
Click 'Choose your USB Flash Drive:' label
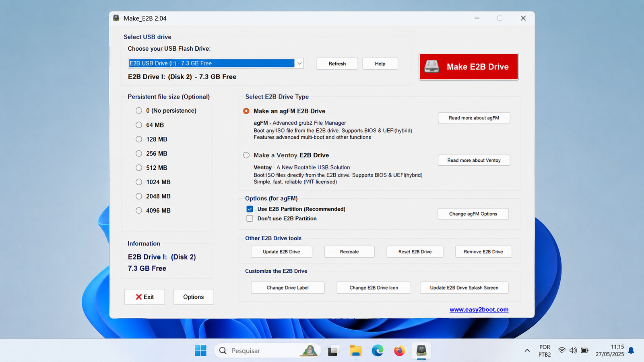pyautogui.click(x=169, y=49)
